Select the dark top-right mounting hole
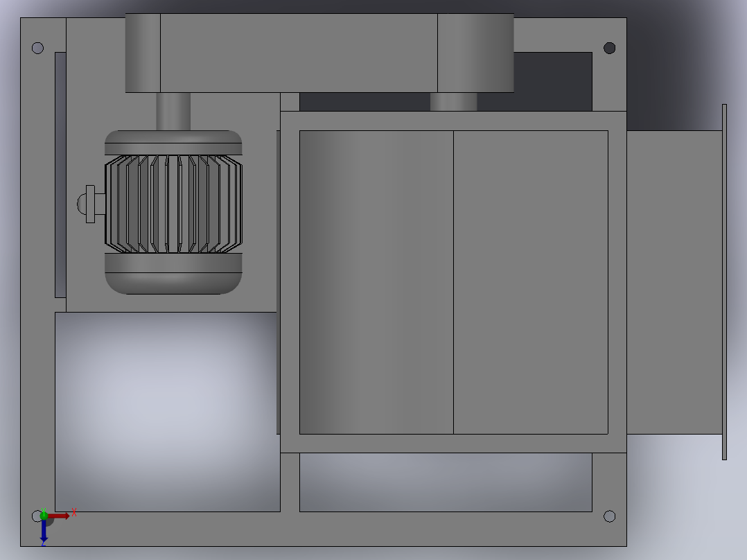The image size is (747, 560). tap(609, 48)
